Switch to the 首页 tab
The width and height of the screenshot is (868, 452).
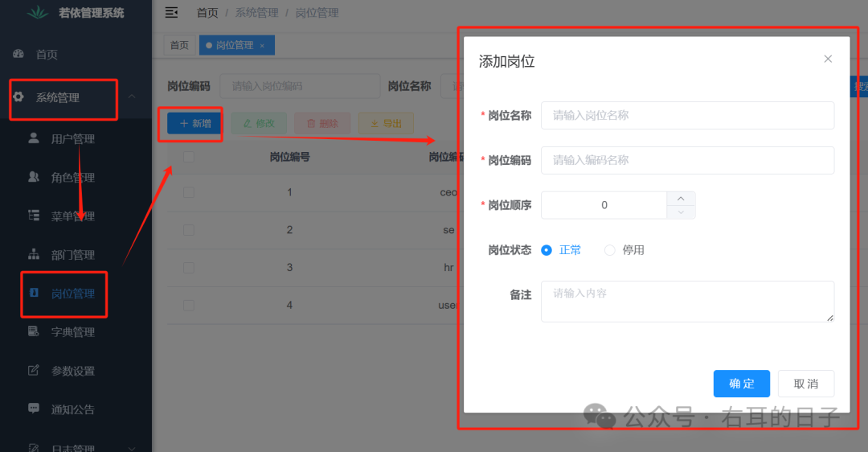179,46
